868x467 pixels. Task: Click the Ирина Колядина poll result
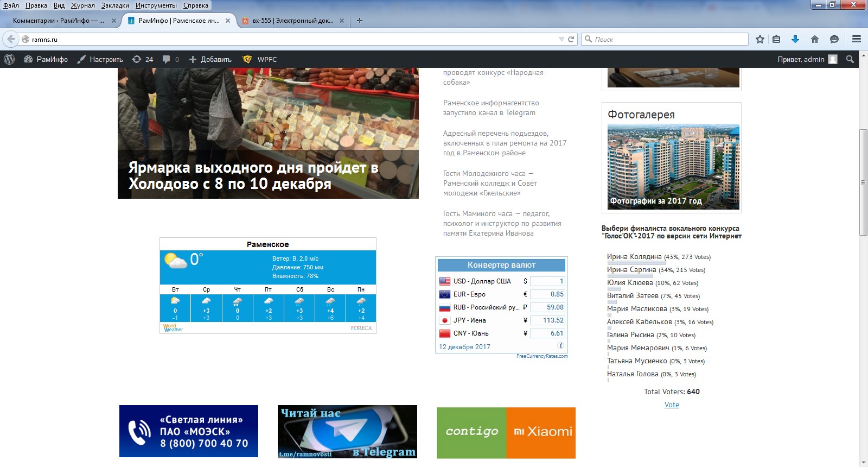[x=659, y=257]
